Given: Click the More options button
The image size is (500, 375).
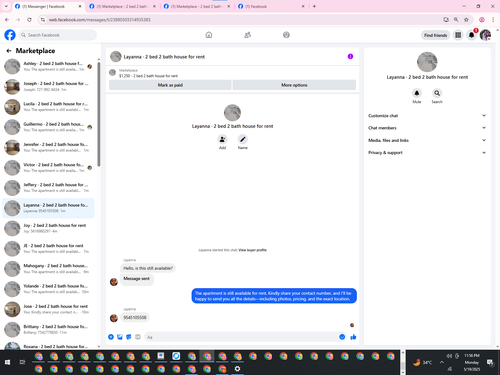Looking at the screenshot, I should click(x=294, y=85).
